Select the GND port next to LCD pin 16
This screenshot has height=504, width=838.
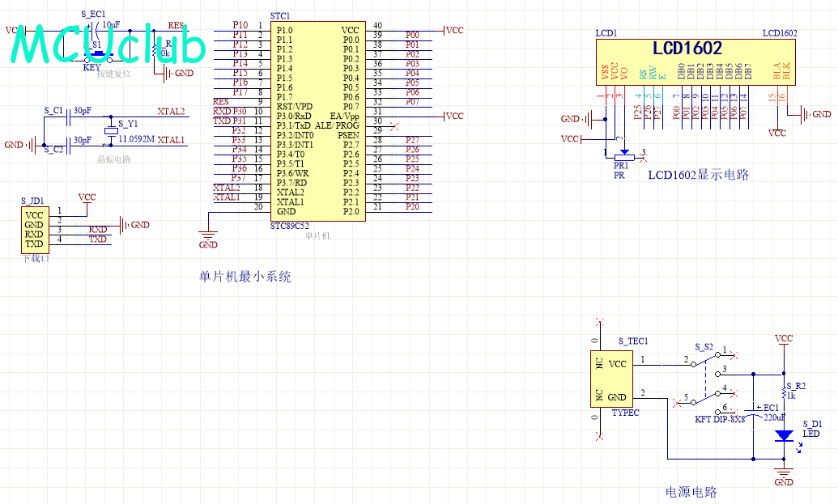(815, 115)
